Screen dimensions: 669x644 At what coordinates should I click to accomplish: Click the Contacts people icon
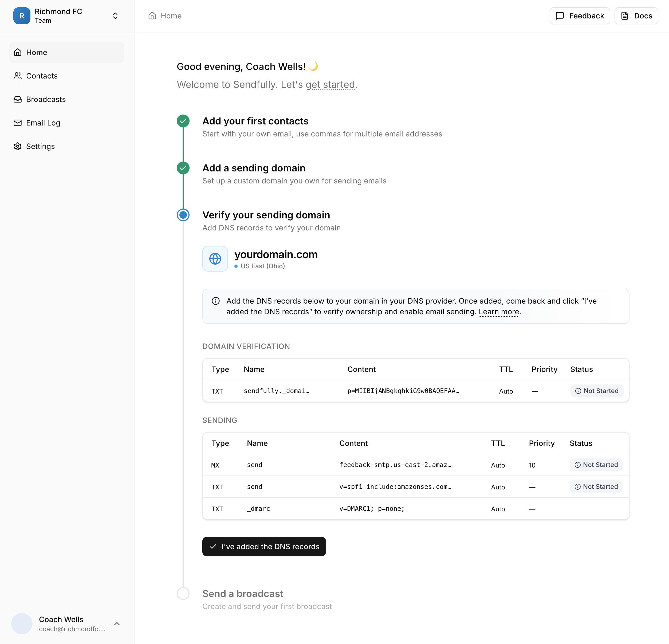pos(18,76)
